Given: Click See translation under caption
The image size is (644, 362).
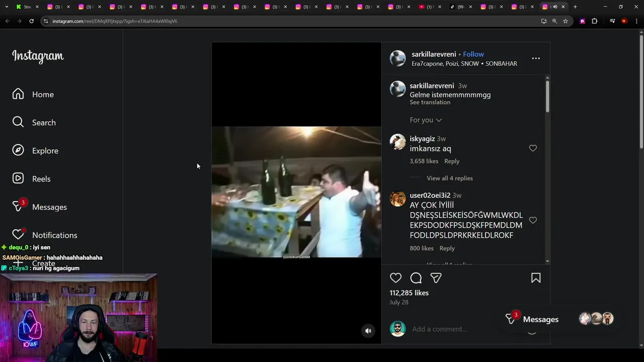Looking at the screenshot, I should (x=430, y=103).
